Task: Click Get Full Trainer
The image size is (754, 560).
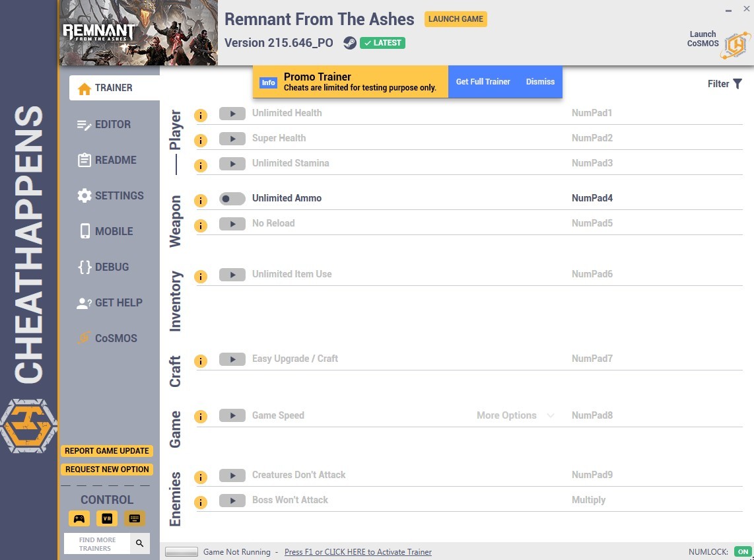Action: coord(483,82)
